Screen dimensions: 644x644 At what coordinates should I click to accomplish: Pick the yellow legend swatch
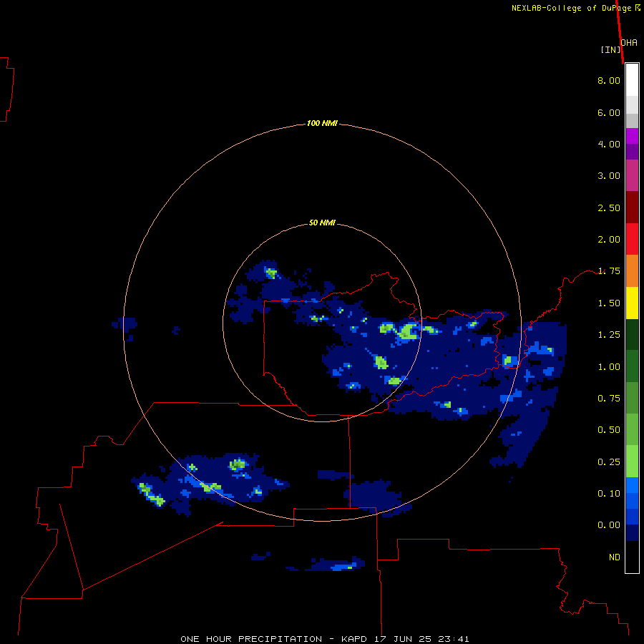tap(632, 303)
